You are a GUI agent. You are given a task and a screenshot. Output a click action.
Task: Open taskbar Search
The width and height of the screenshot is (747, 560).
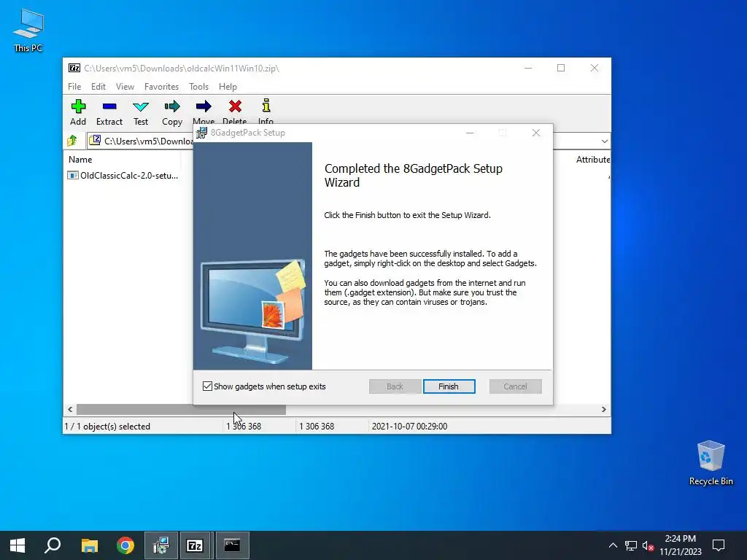point(53,545)
